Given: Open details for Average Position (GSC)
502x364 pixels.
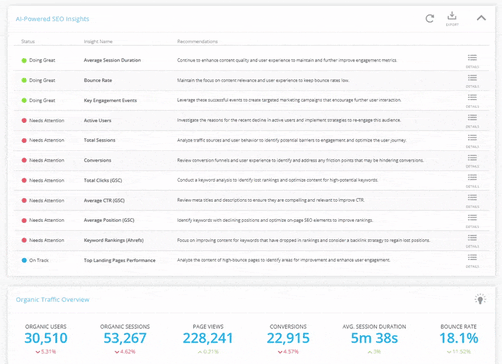Looking at the screenshot, I should point(472,220).
